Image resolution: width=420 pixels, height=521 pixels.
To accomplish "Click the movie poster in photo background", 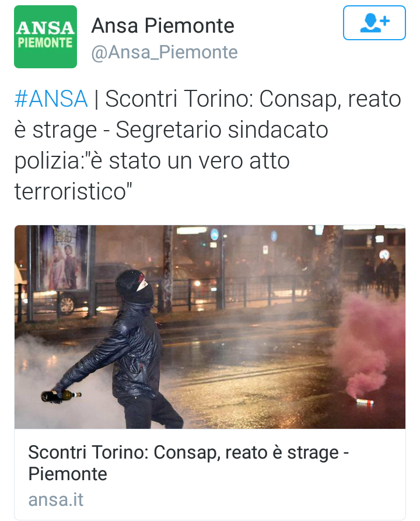I will click(x=63, y=257).
